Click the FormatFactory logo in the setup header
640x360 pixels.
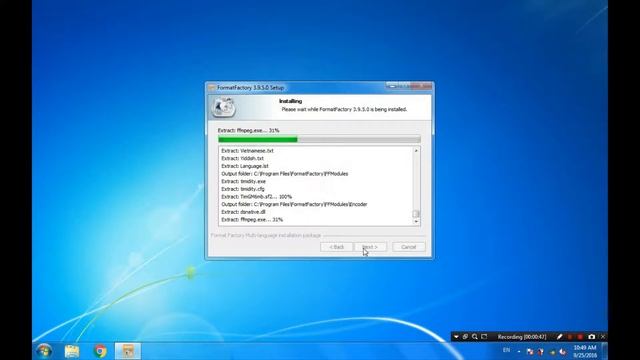point(223,107)
